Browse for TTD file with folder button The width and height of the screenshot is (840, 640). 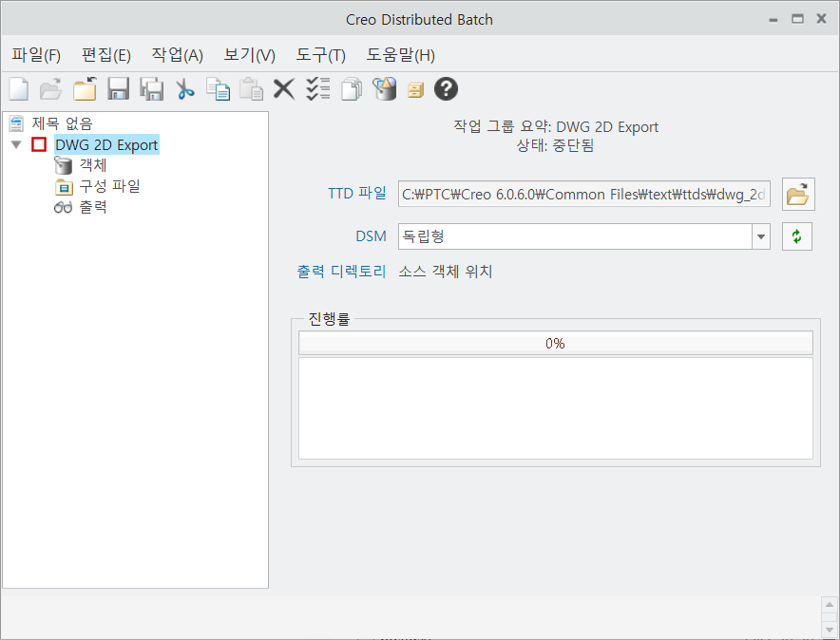click(x=798, y=194)
